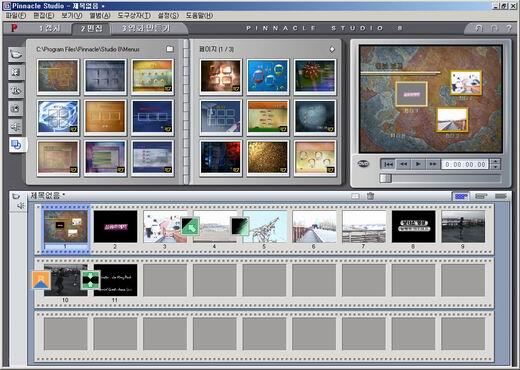This screenshot has width=520, height=370.
Task: Select storyboard clip 5 snowy branch
Action: [265, 226]
